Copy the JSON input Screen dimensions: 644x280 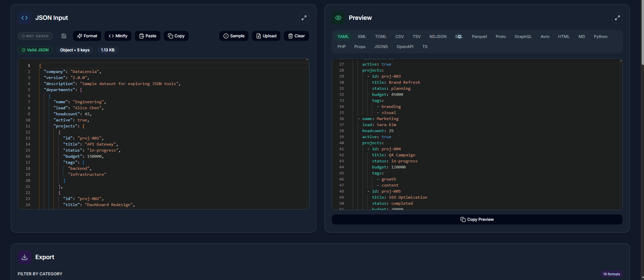(176, 36)
